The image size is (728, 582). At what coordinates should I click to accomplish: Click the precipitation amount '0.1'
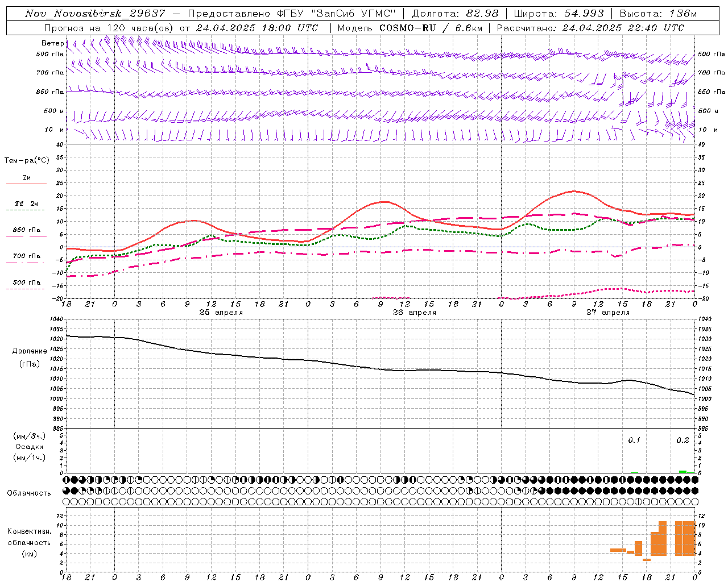click(x=634, y=440)
